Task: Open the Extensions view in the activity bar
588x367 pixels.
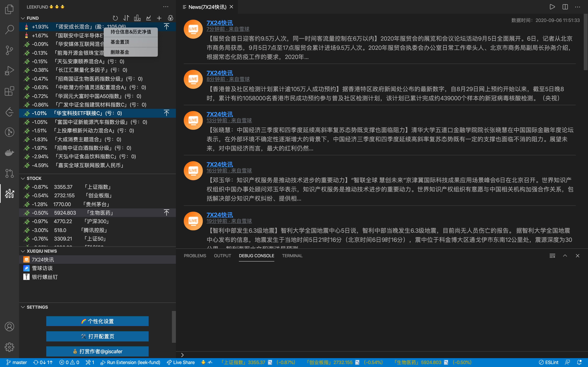Action: click(10, 91)
